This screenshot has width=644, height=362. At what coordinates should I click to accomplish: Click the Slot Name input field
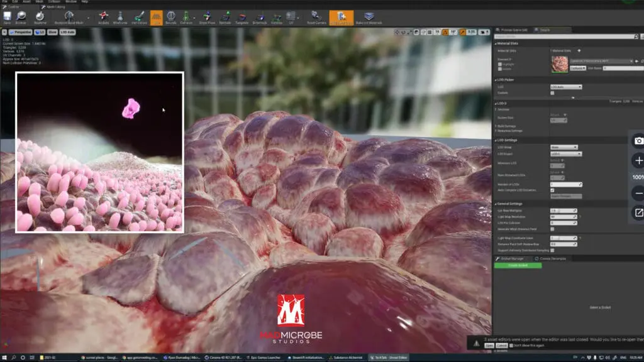click(623, 68)
